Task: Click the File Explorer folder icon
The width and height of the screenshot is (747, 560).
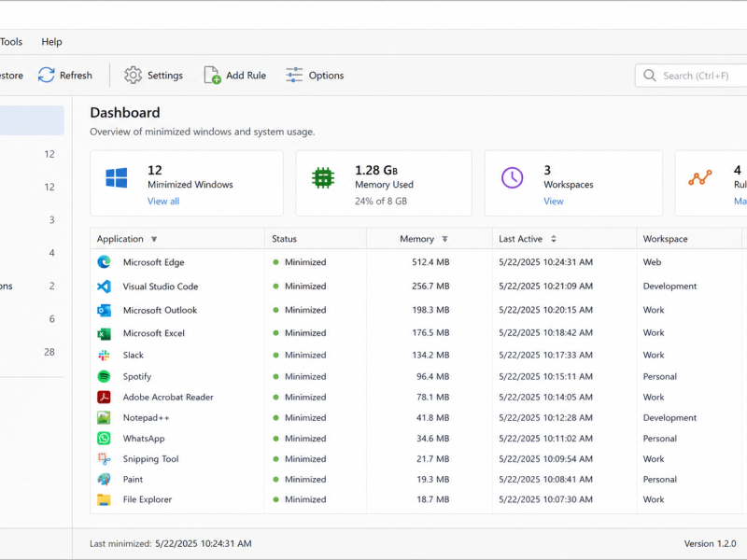Action: [x=104, y=499]
